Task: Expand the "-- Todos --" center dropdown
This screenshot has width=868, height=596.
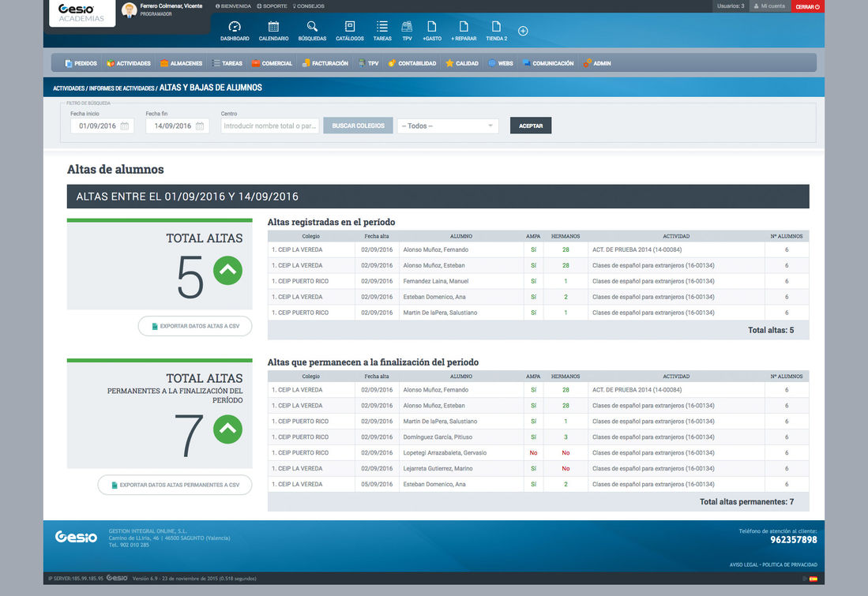Action: click(448, 126)
